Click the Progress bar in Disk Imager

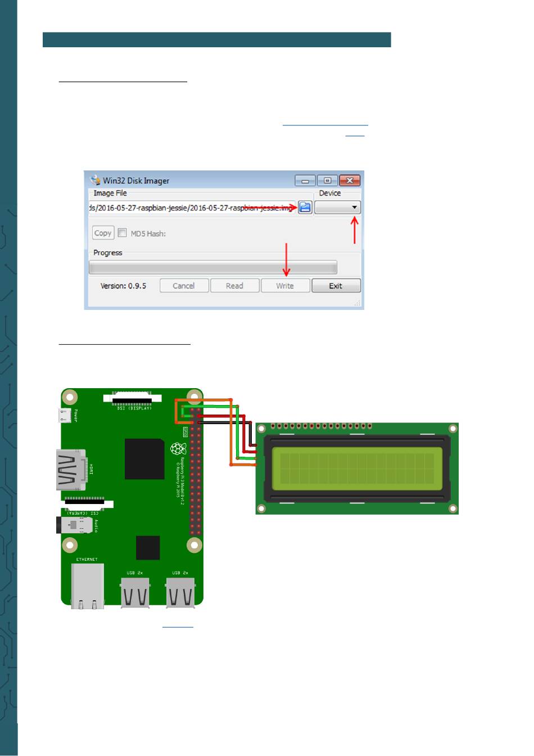pyautogui.click(x=213, y=267)
